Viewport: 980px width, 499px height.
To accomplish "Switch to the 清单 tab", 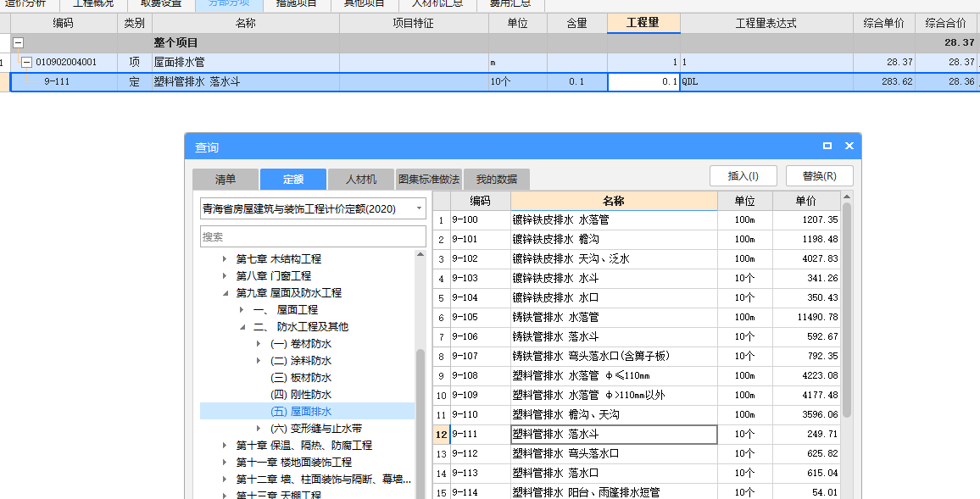I will pyautogui.click(x=225, y=180).
